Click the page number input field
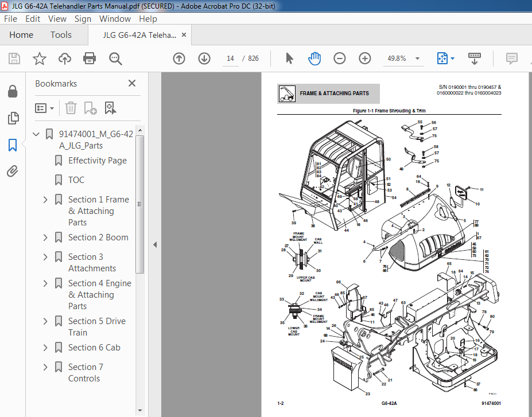The image size is (532, 417). coord(230,59)
